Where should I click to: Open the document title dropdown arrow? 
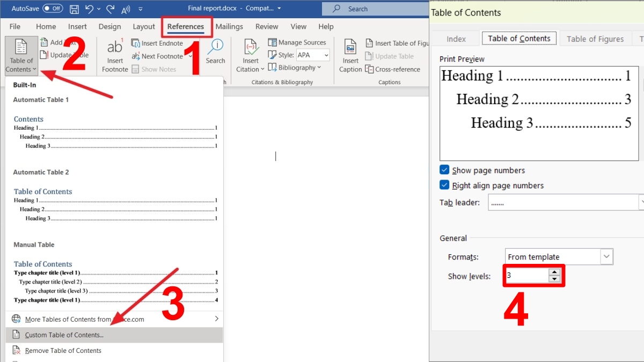(279, 9)
